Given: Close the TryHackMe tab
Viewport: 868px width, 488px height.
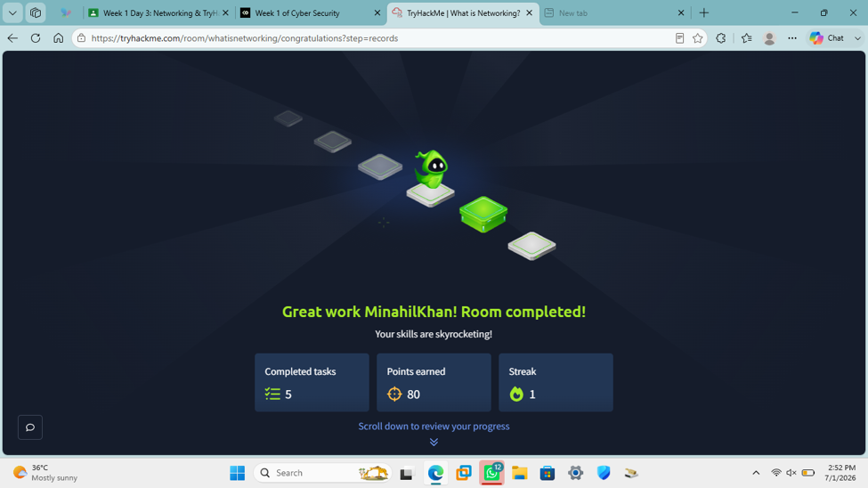Looking at the screenshot, I should (529, 12).
